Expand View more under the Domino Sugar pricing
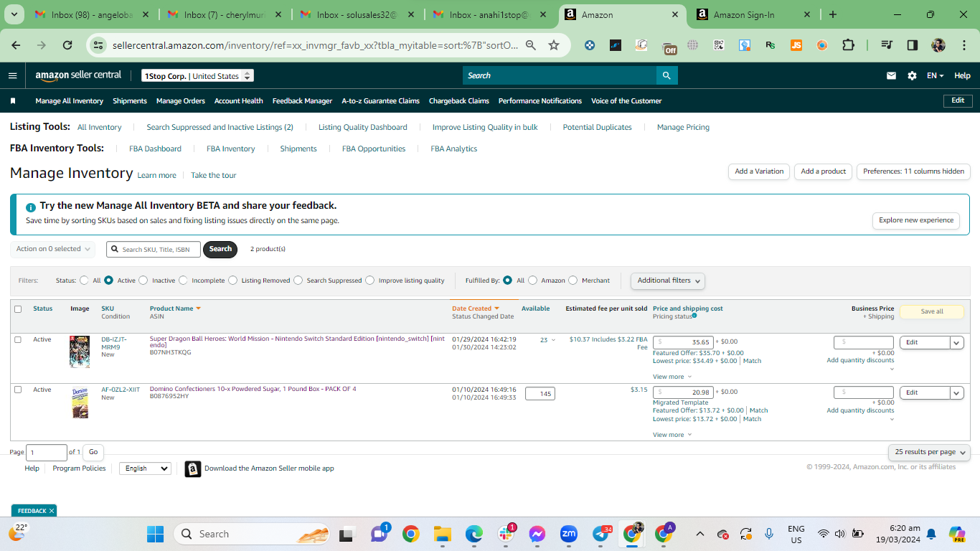Image resolution: width=980 pixels, height=551 pixels. click(672, 435)
